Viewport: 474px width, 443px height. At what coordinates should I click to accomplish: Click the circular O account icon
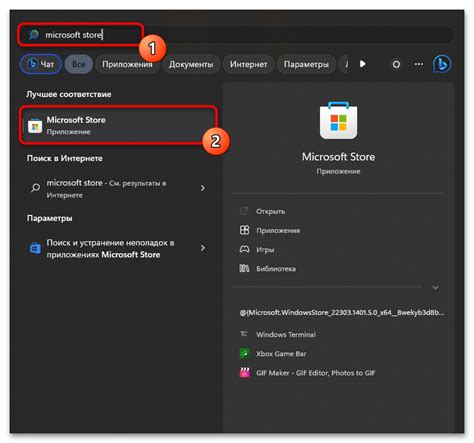tap(396, 64)
